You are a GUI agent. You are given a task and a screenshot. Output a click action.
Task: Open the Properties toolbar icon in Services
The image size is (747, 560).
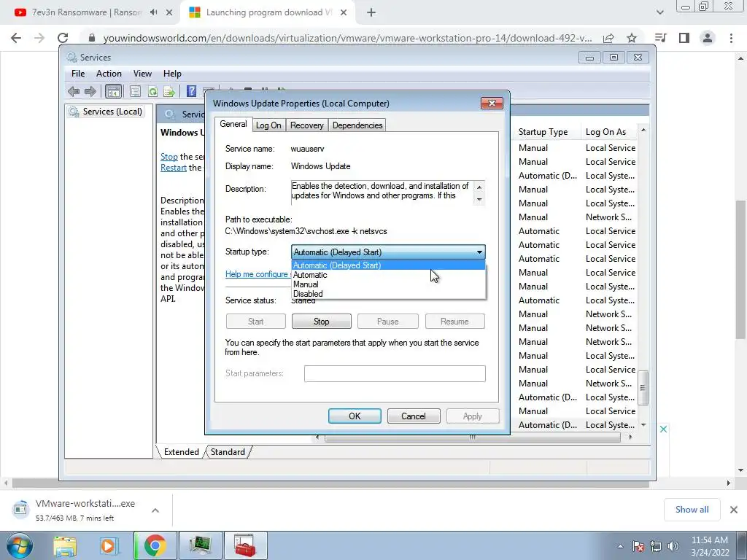point(135,91)
